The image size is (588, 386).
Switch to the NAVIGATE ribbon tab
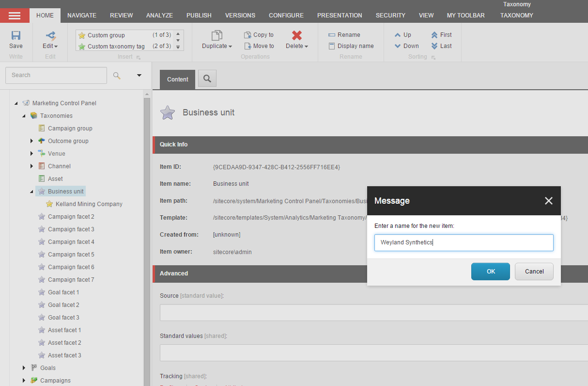[x=82, y=16]
